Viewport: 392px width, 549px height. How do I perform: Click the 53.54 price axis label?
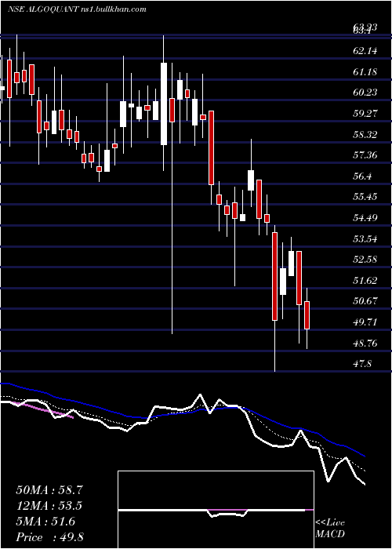365,239
